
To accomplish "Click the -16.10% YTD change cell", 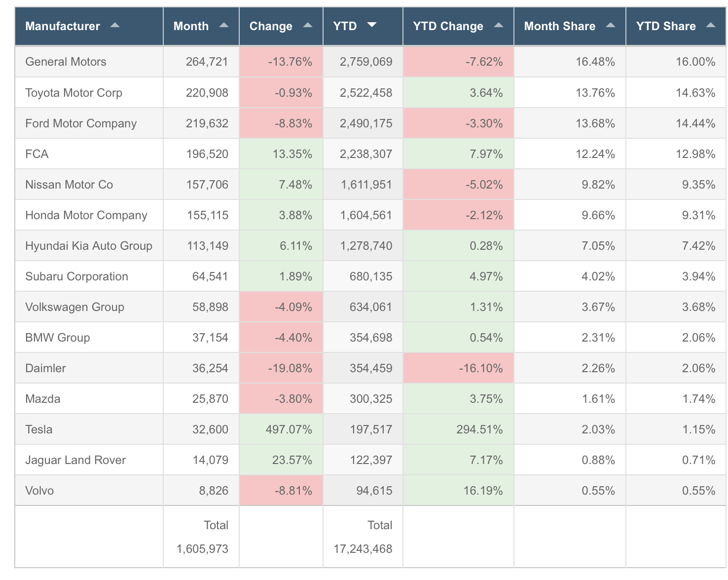I will tap(459, 368).
